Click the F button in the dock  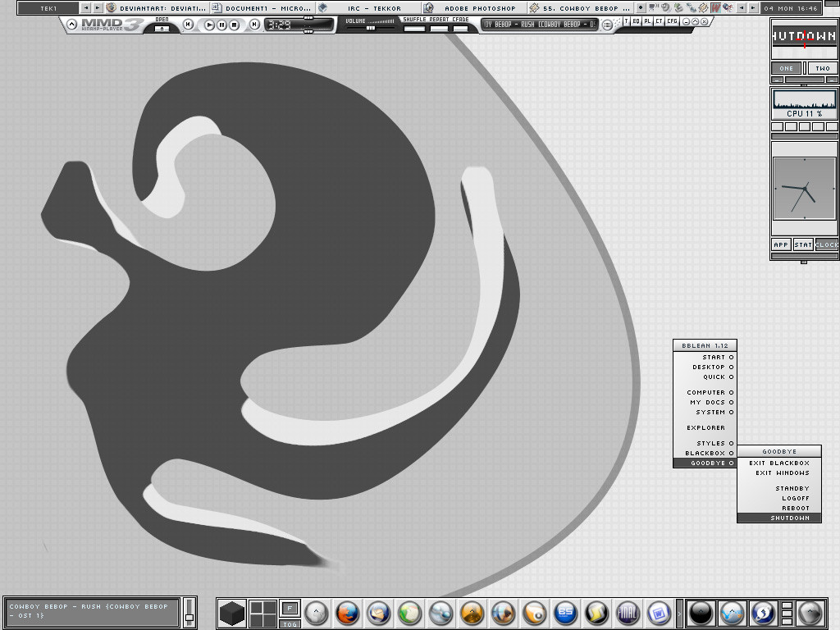point(290,608)
